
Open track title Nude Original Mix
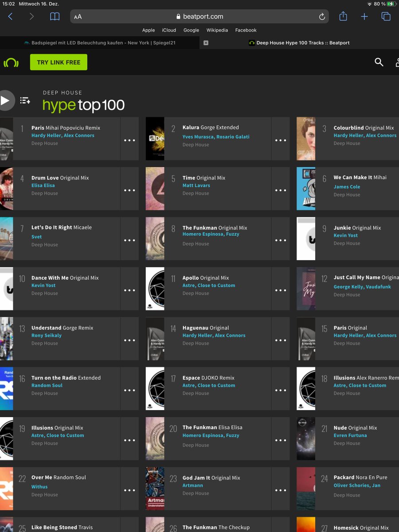tap(356, 428)
